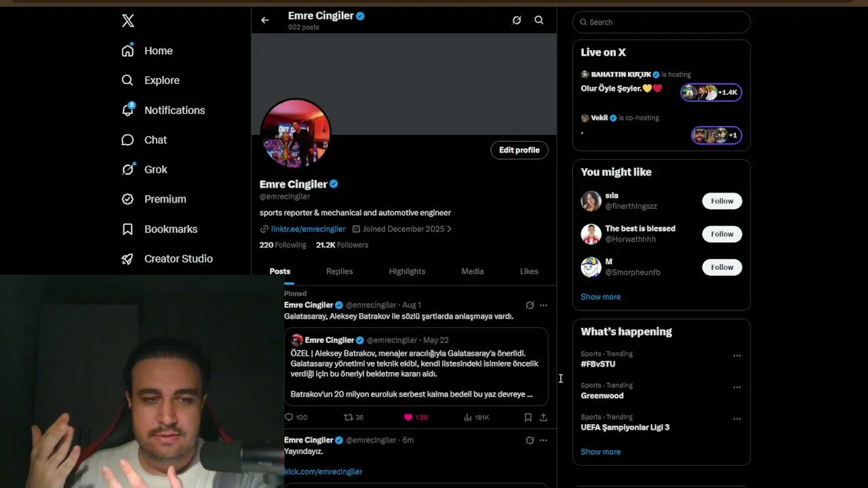Join the live space co-hosted by Vekil
The image size is (868, 488).
pos(717,135)
